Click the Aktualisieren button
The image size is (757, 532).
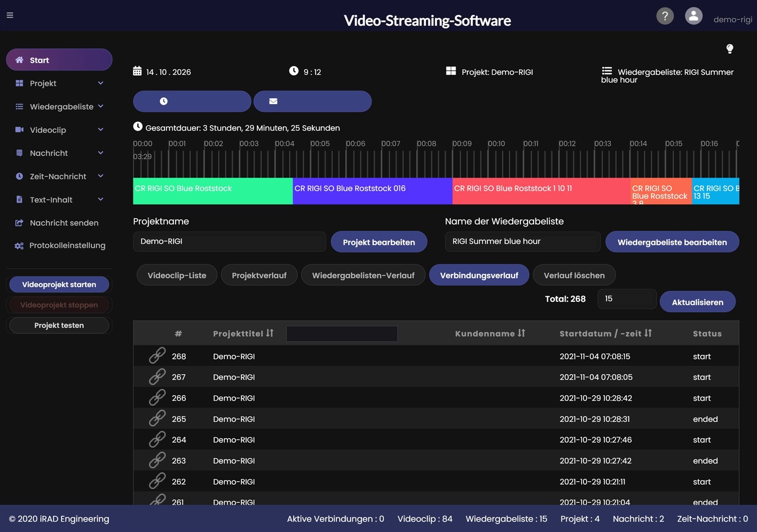[x=697, y=302]
